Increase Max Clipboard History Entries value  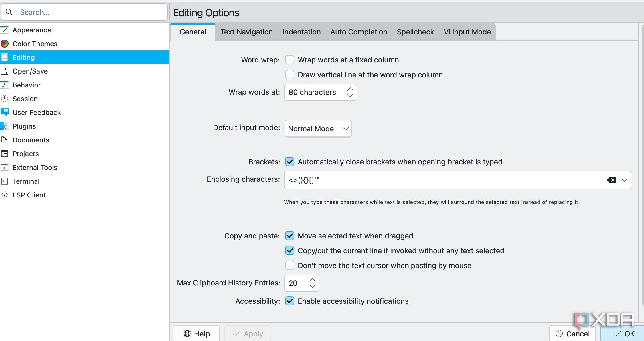click(x=313, y=280)
